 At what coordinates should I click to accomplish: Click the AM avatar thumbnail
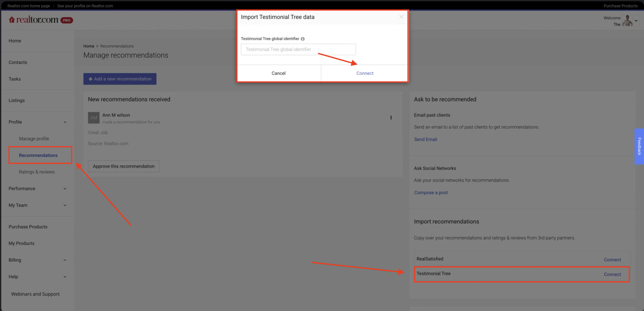point(94,118)
